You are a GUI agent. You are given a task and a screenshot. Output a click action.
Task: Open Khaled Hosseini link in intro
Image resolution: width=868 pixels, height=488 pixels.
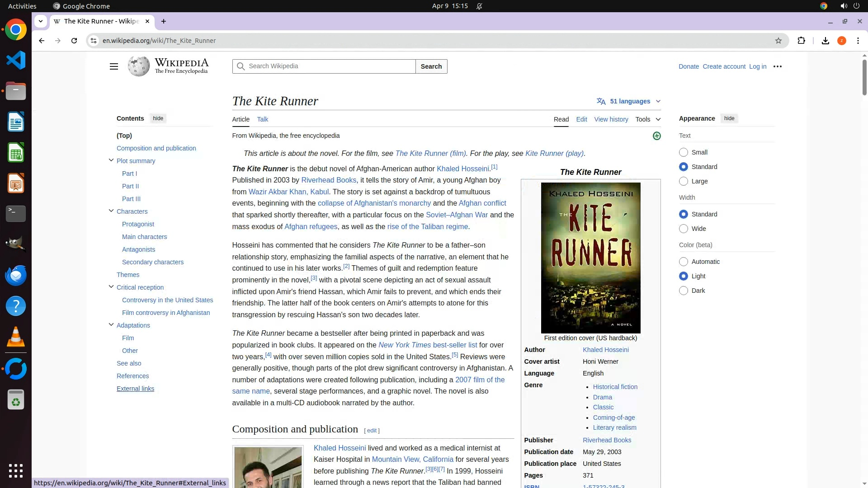[x=462, y=169]
